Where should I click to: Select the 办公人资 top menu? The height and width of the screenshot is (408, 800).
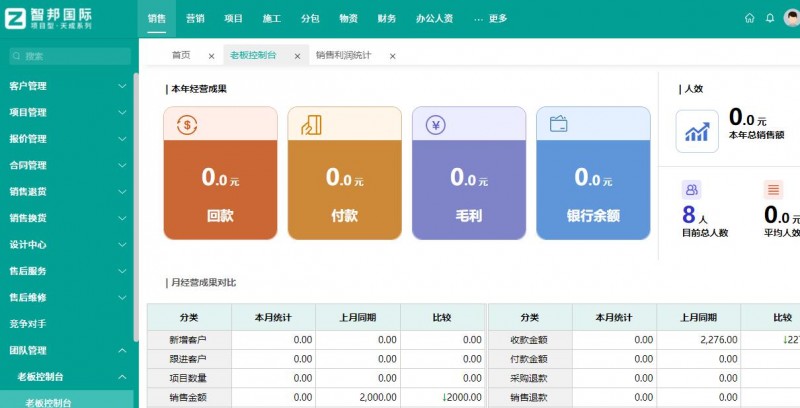(x=434, y=18)
